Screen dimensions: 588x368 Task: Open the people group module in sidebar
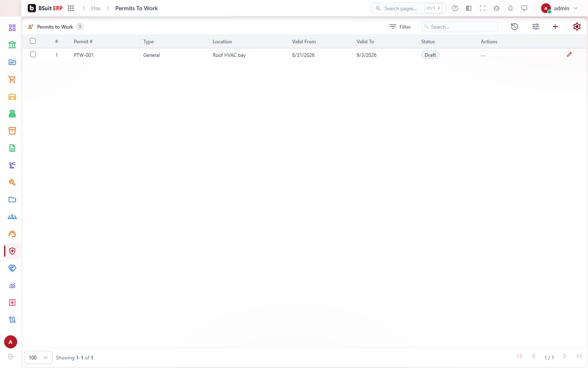click(x=12, y=217)
